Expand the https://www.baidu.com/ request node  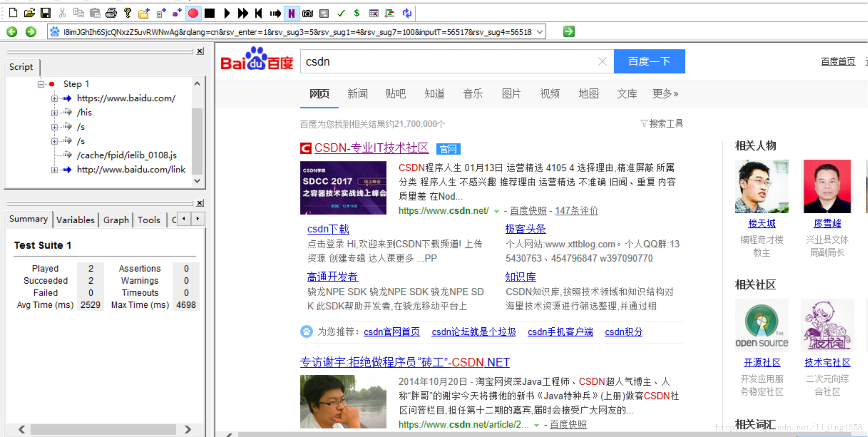point(55,98)
